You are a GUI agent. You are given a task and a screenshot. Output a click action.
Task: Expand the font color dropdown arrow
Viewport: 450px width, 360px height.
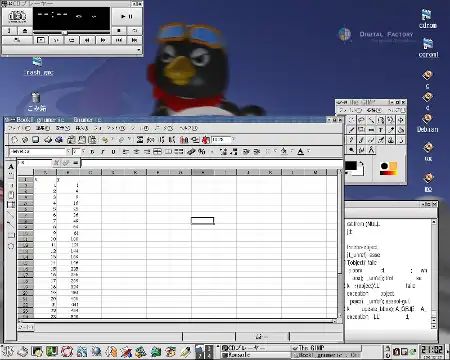tap(309, 151)
